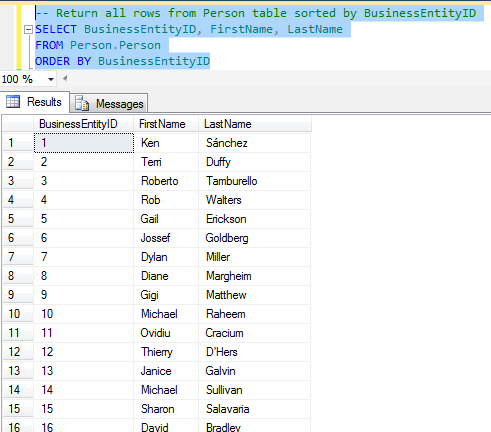Click the Results grid icon
The image size is (491, 432).
(x=13, y=102)
